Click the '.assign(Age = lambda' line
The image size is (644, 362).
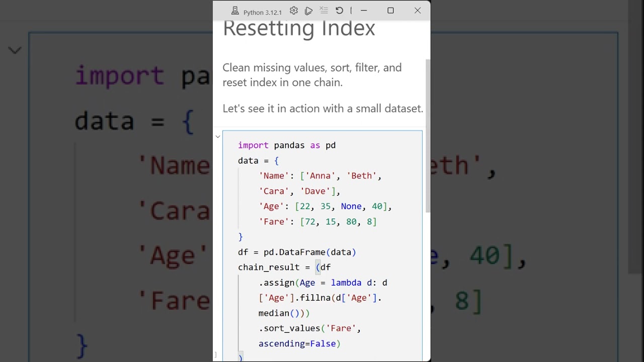tap(323, 283)
